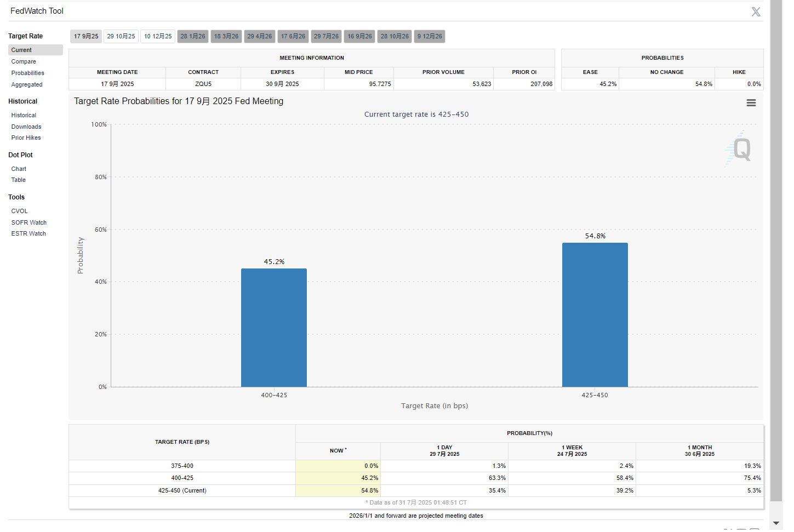Switch to the 10 12月25 meeting tab
Screen dimensions: 794x532
tap(158, 37)
